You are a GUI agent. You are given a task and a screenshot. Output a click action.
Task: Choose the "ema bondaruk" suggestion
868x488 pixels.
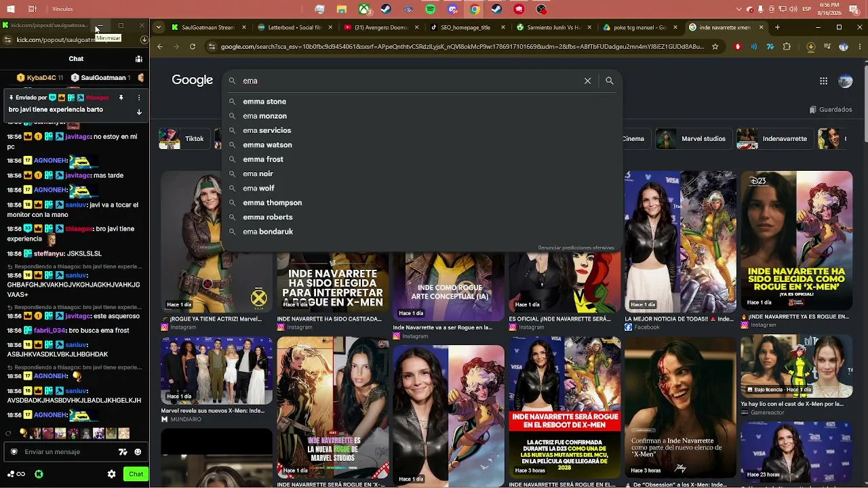point(422,232)
